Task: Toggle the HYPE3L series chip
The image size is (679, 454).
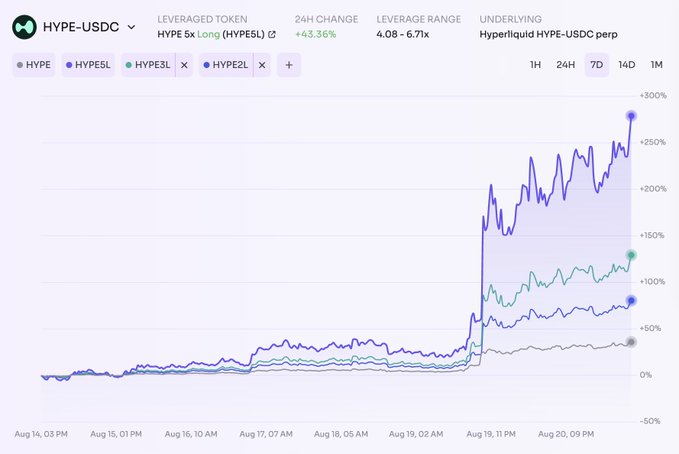Action: click(x=148, y=65)
